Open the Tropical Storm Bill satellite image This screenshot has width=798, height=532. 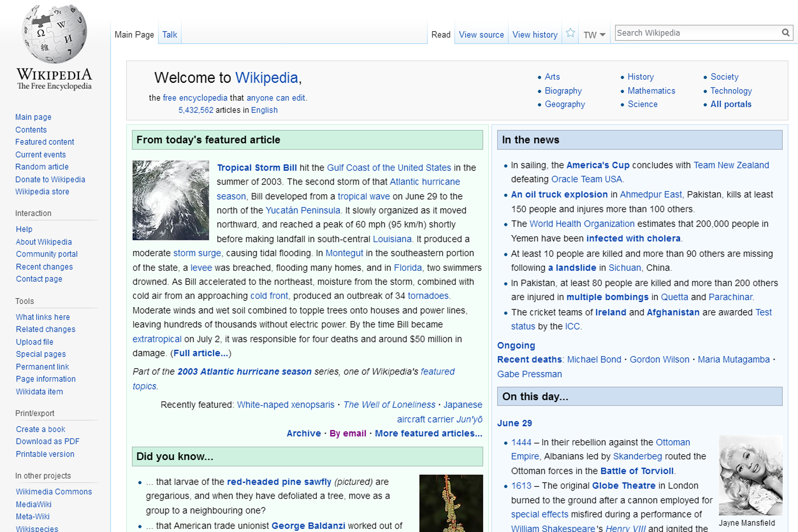(171, 200)
